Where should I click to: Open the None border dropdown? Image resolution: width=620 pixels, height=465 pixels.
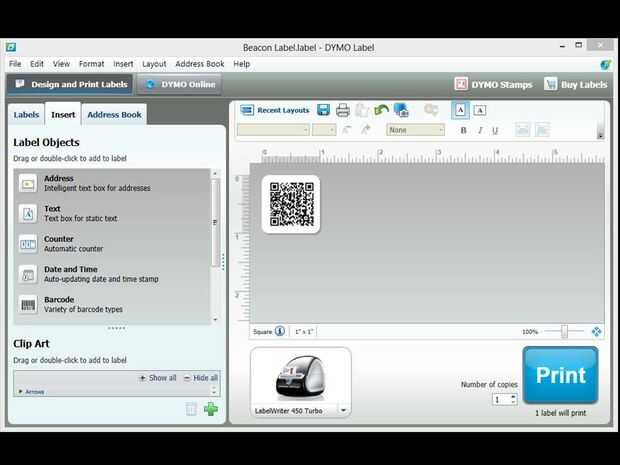[x=415, y=130]
